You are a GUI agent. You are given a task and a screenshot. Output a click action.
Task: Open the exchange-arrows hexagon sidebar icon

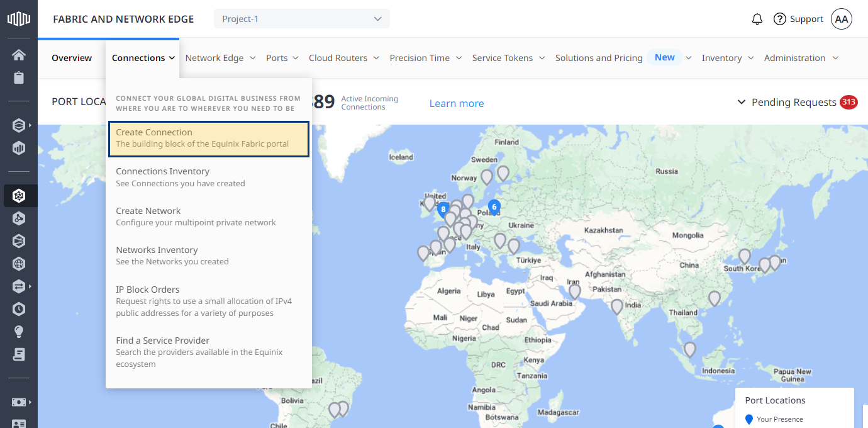coord(19,286)
